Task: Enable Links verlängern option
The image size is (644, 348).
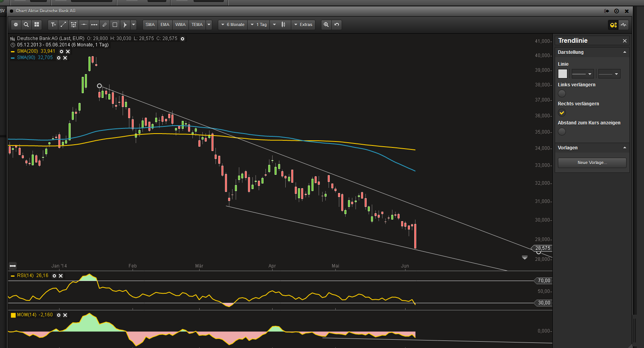Action: (x=562, y=94)
